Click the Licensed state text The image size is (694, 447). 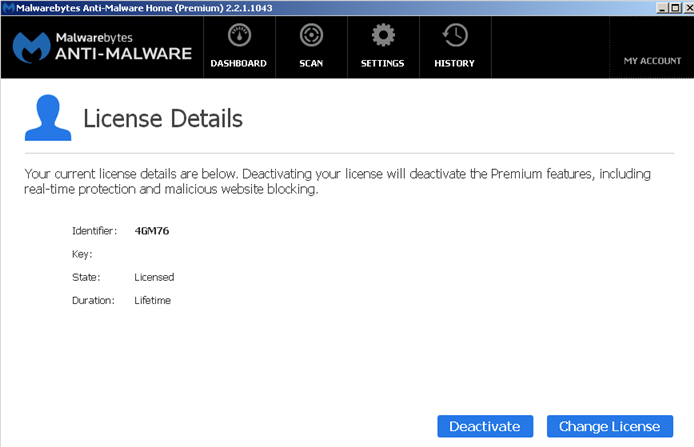click(154, 277)
